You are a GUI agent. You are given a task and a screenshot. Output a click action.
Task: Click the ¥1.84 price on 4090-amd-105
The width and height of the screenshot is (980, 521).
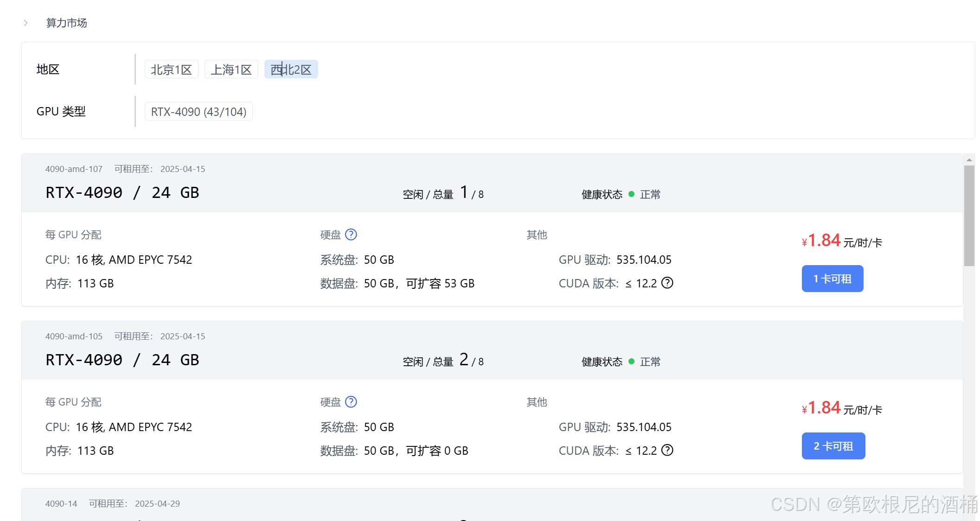(x=821, y=408)
